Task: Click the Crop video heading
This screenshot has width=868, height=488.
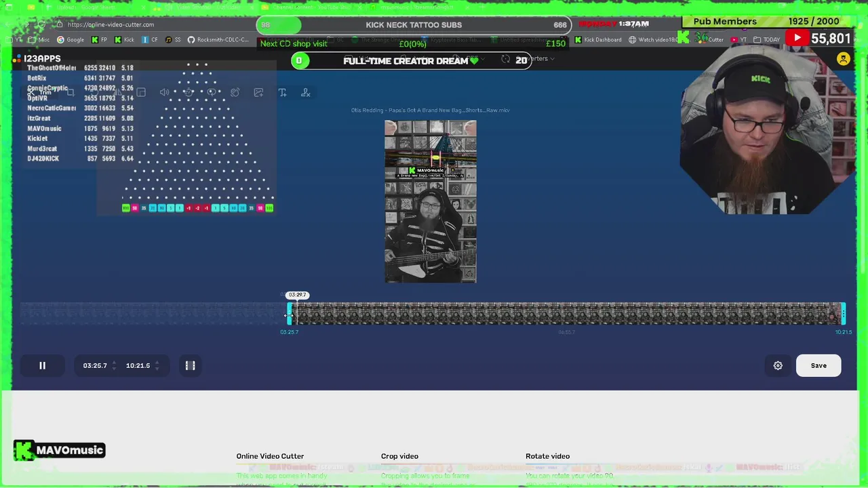Action: click(399, 456)
